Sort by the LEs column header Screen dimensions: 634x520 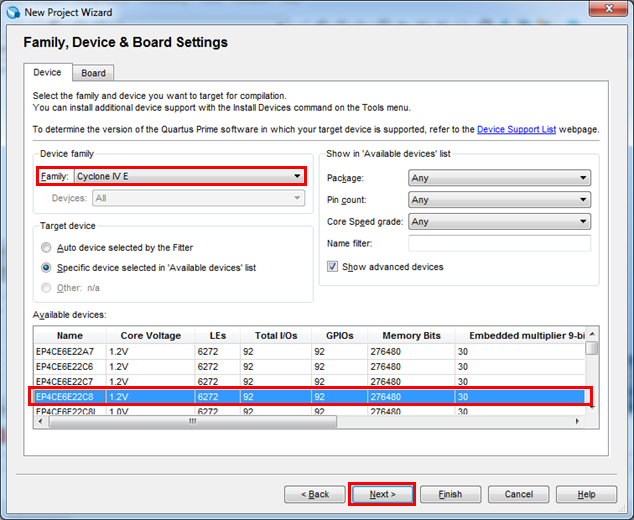218,336
